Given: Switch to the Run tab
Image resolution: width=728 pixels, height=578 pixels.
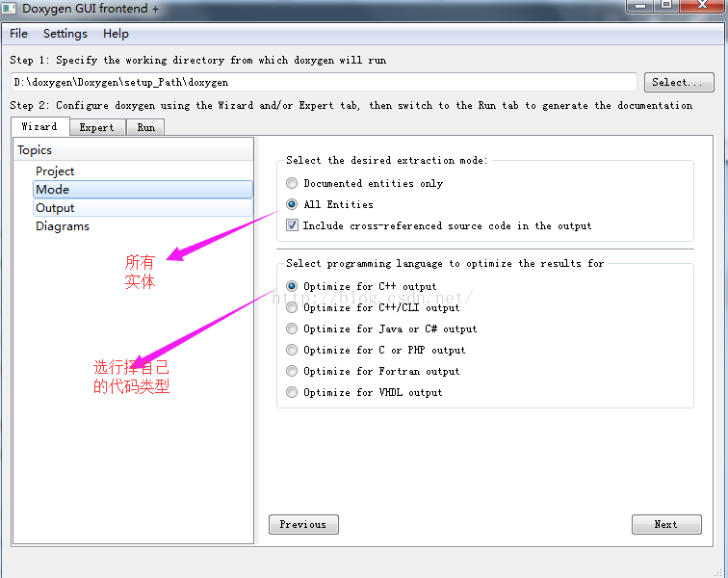Looking at the screenshot, I should (145, 127).
